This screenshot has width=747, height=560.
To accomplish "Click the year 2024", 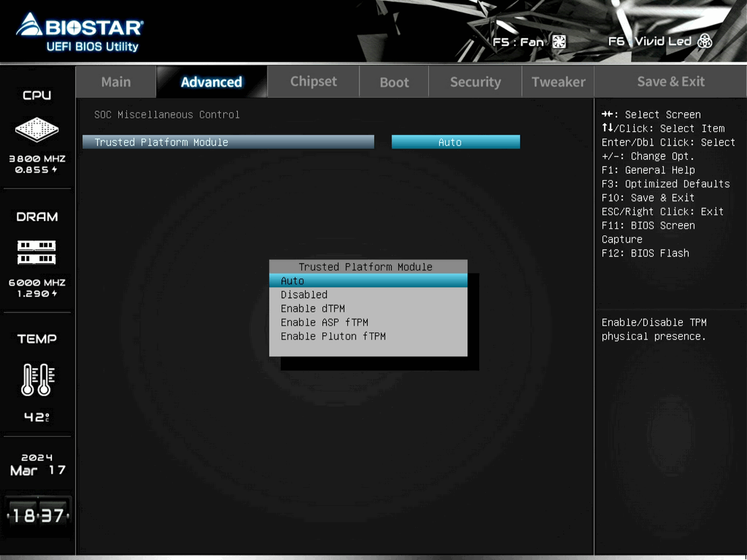I will (37, 458).
